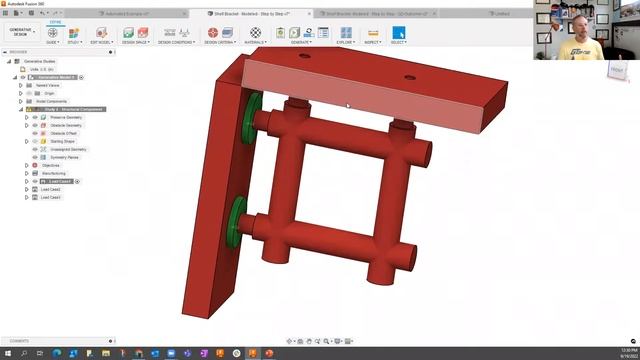Toggle visibility of the Origin folder
640x360 pixels.
coord(29,93)
